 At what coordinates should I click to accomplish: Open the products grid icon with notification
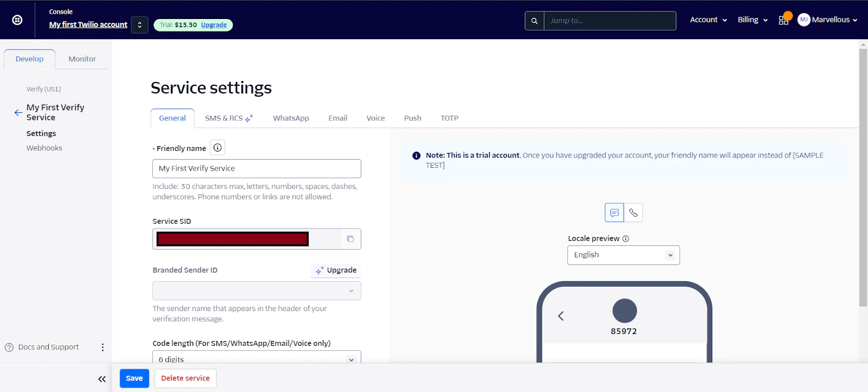pos(784,20)
